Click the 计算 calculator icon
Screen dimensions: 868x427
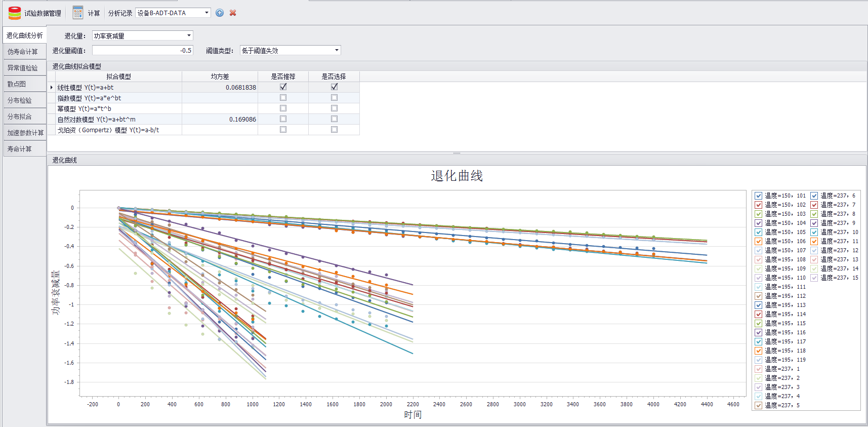[x=77, y=13]
